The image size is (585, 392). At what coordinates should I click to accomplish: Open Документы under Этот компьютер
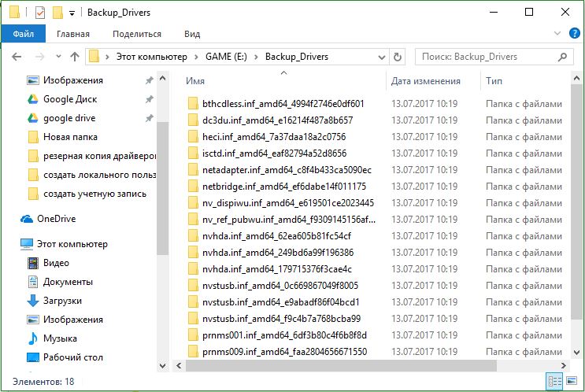pos(68,282)
